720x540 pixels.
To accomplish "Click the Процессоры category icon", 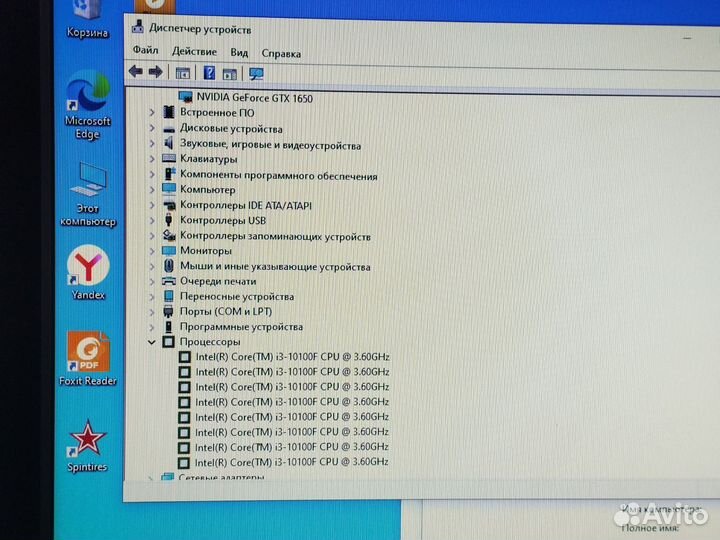I will (x=169, y=342).
